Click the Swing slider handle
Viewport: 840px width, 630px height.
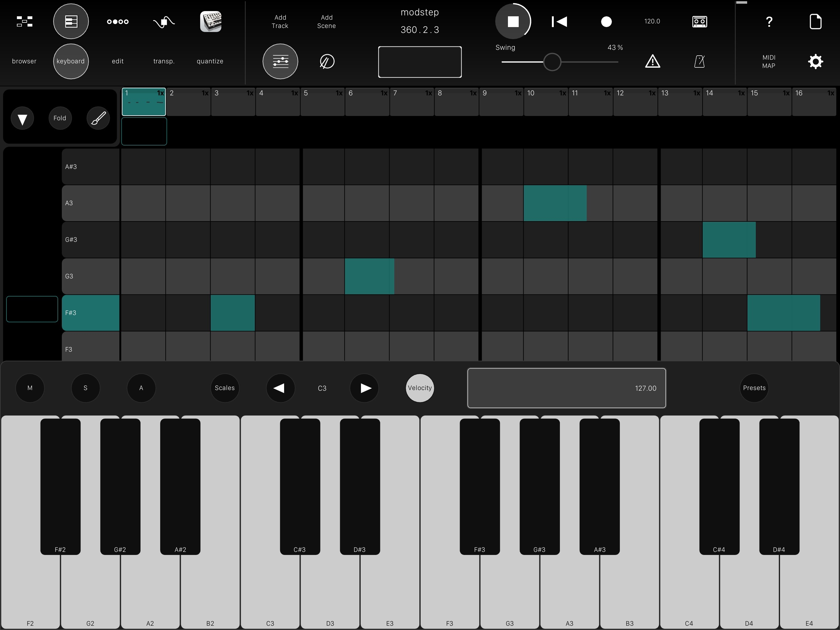(x=552, y=62)
